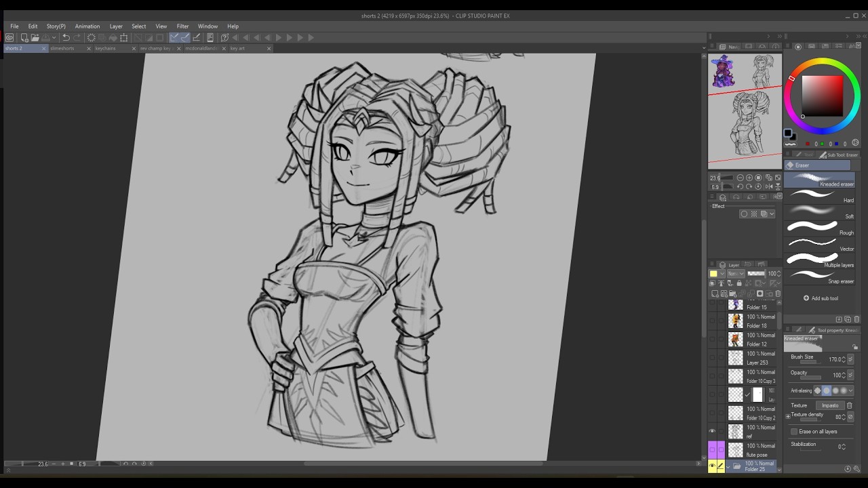
Task: Click the Border effect circle icon
Action: click(x=744, y=214)
